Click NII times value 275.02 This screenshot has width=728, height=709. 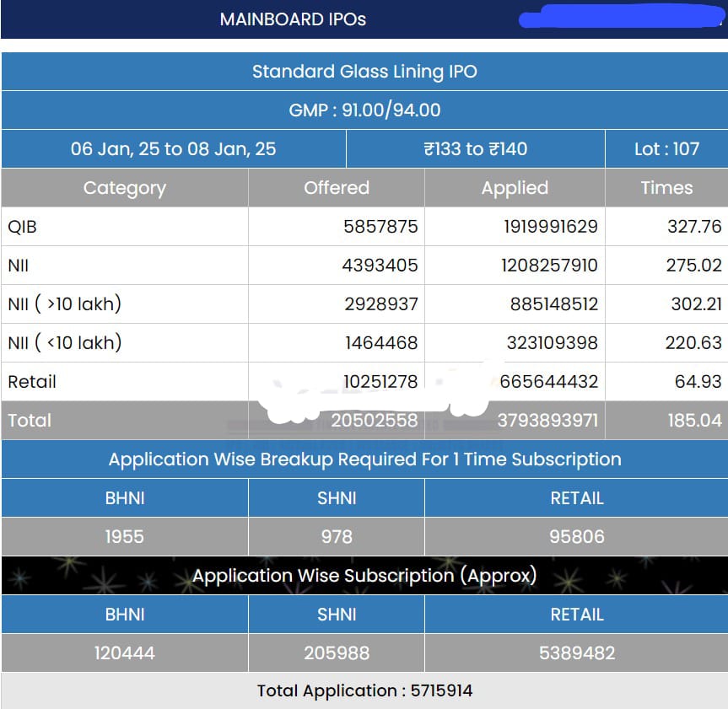[693, 266]
